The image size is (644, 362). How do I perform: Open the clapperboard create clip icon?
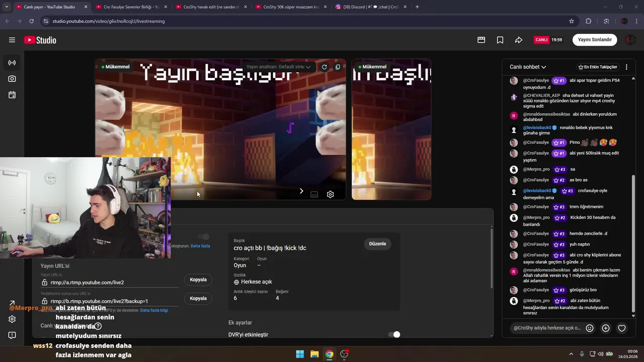click(x=481, y=40)
